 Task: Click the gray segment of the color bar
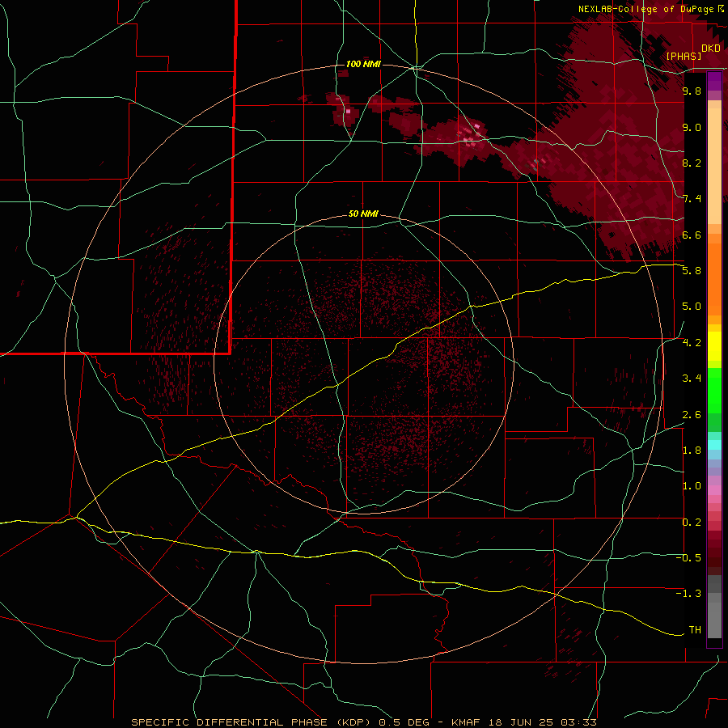coord(714,608)
